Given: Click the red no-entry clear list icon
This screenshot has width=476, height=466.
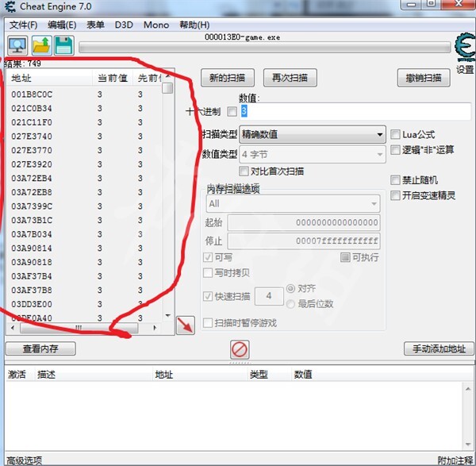Looking at the screenshot, I should point(240,349).
